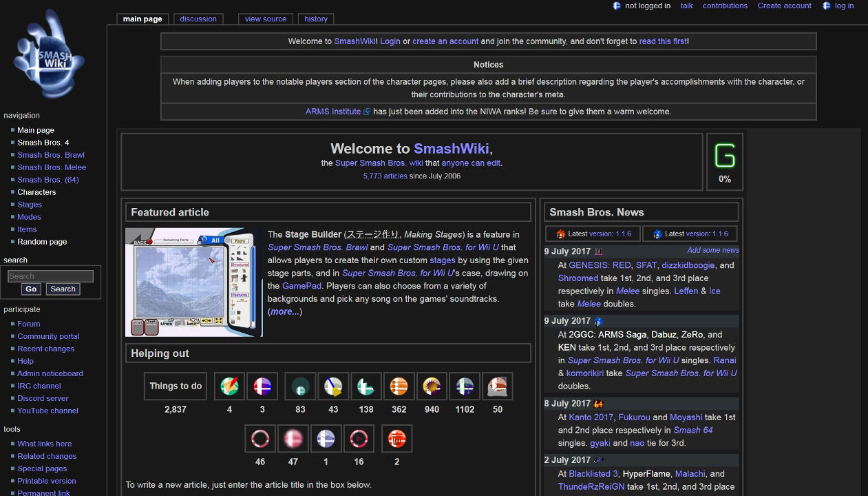Open the 'talk' link in top bar

[x=686, y=6]
